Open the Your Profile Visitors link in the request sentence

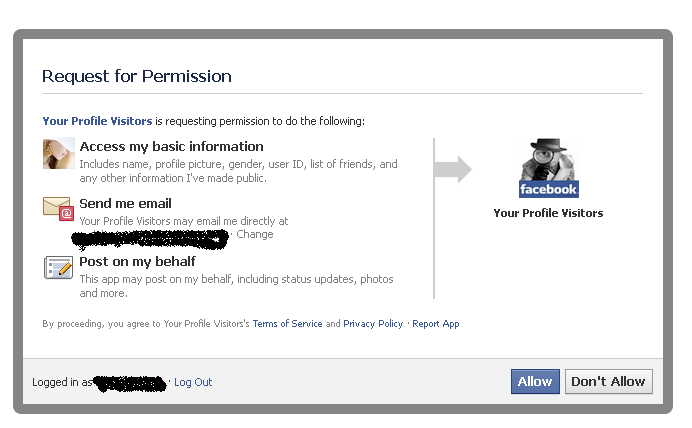(x=97, y=121)
